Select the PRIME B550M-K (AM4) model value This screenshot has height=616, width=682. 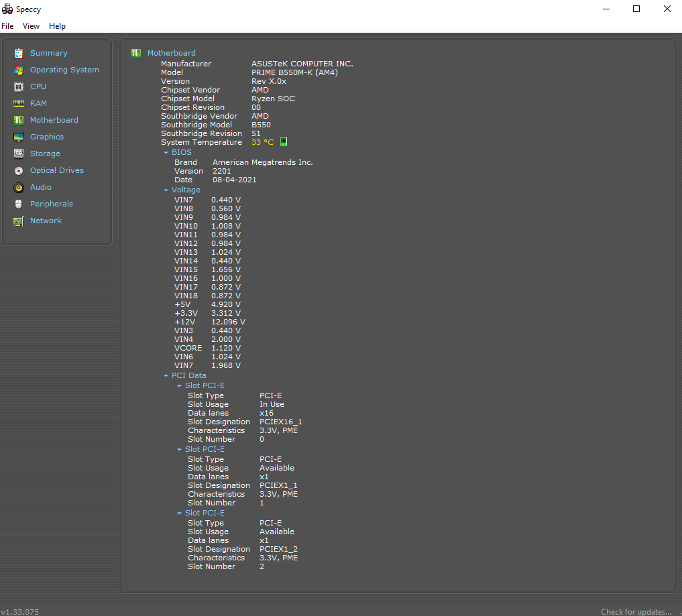294,72
